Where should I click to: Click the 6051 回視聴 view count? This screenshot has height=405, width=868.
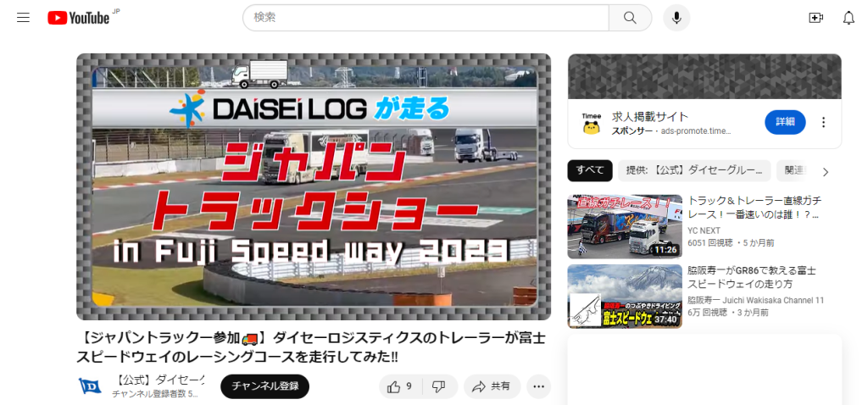pyautogui.click(x=709, y=243)
